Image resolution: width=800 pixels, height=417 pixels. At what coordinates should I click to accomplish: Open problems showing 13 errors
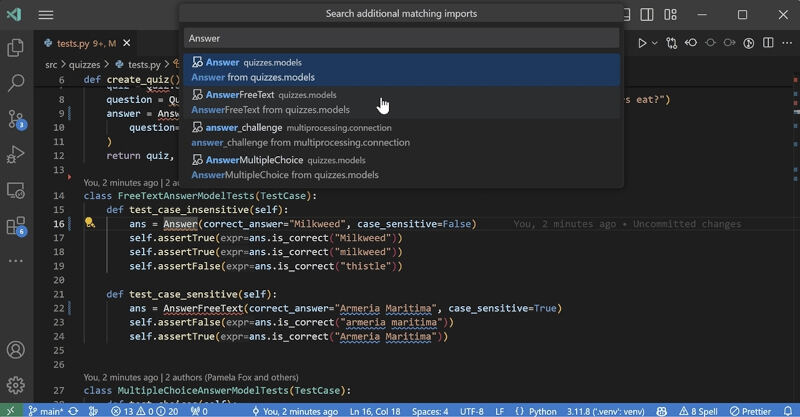click(144, 411)
